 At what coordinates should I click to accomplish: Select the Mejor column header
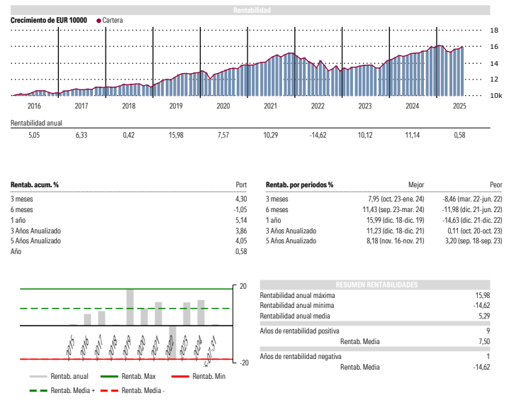tap(416, 185)
